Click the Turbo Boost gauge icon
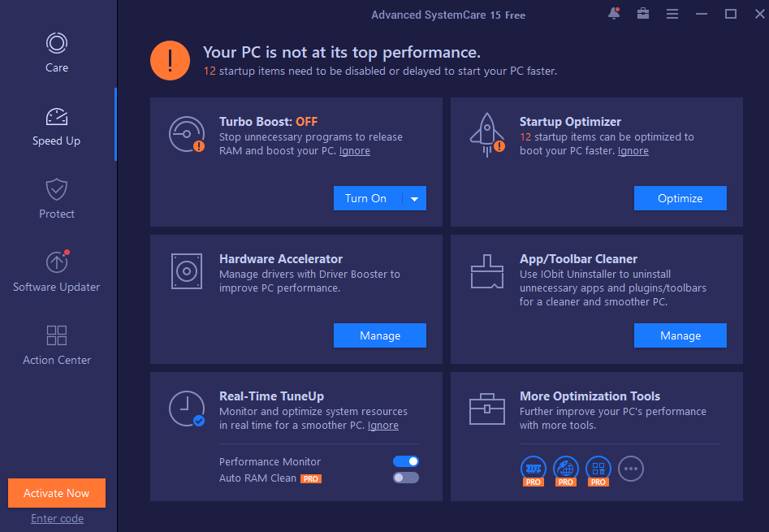Viewport: 769px width, 532px height. [186, 134]
